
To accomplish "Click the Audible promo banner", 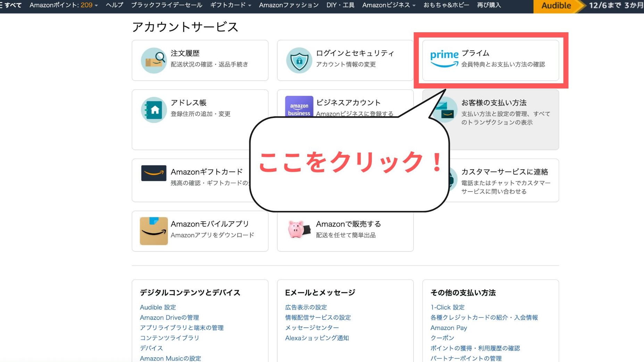I will [x=588, y=6].
